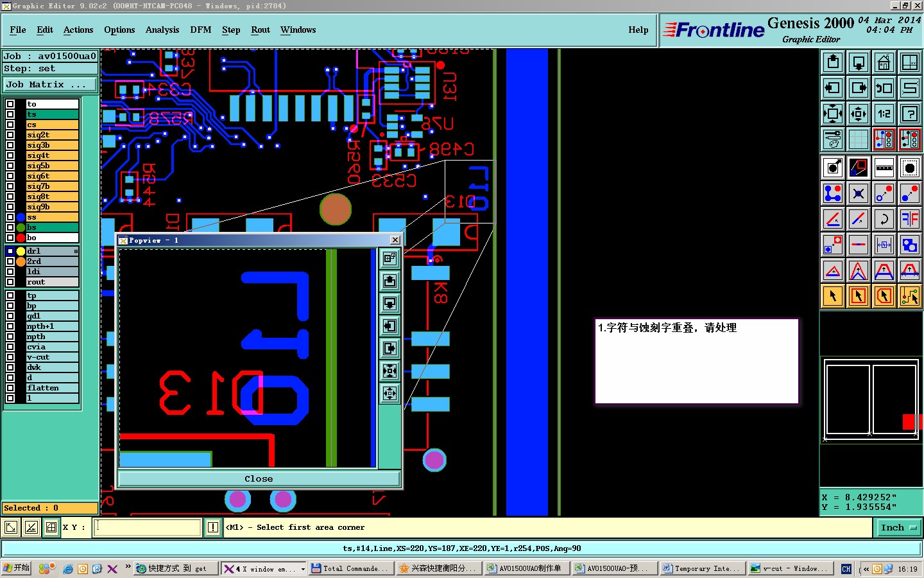Screen dimensions: 924x578
Task: Select the 'npth+1' layer name row
Action: pyautogui.click(x=52, y=326)
